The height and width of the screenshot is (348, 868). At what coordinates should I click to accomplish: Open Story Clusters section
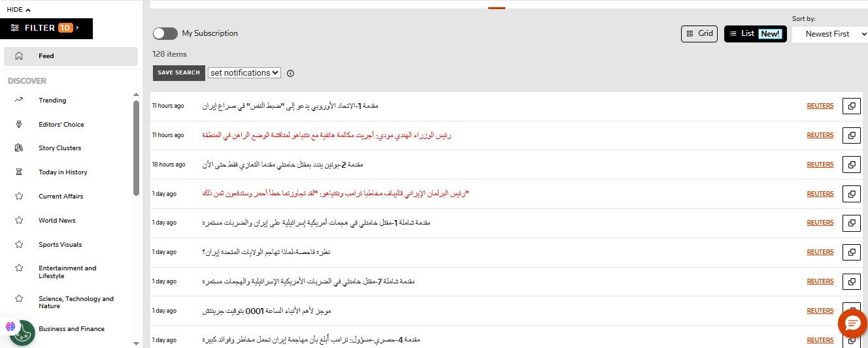tap(59, 148)
